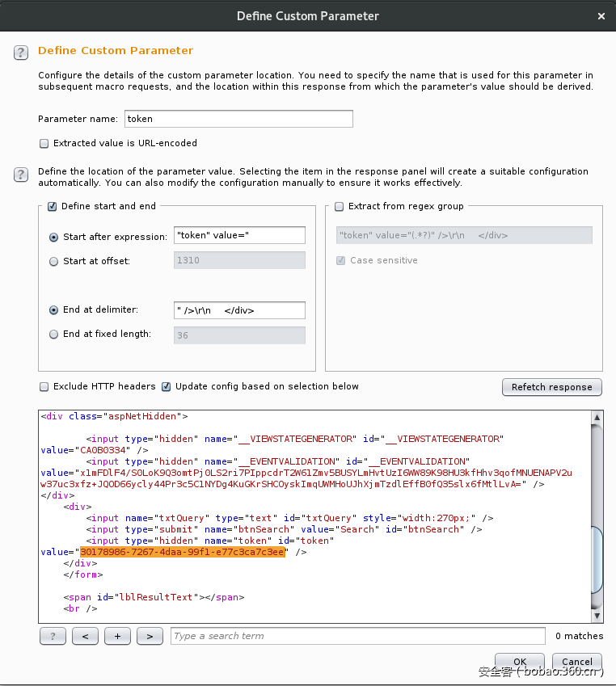616x686 pixels.
Task: Select End at fixed length radio button
Action: (x=54, y=335)
